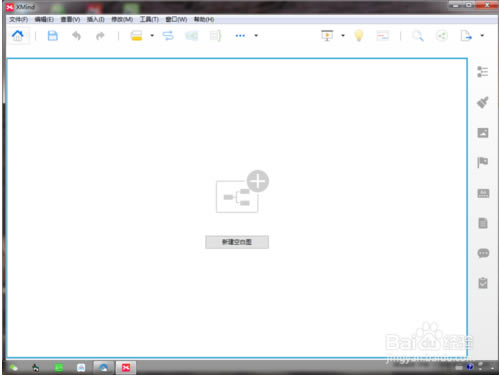Open the 查看(V) menu
The width and height of the screenshot is (499, 375).
[x=70, y=19]
